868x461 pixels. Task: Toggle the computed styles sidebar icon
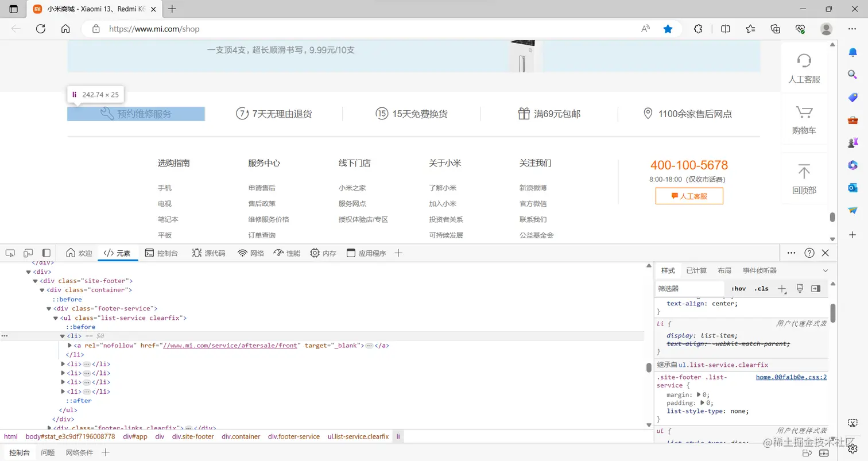[x=816, y=289]
